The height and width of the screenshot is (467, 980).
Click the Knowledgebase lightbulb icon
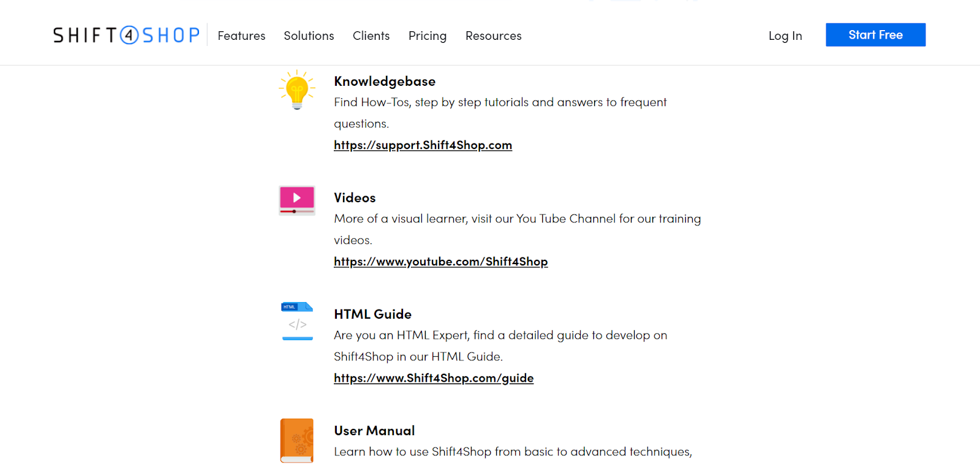[x=297, y=89]
